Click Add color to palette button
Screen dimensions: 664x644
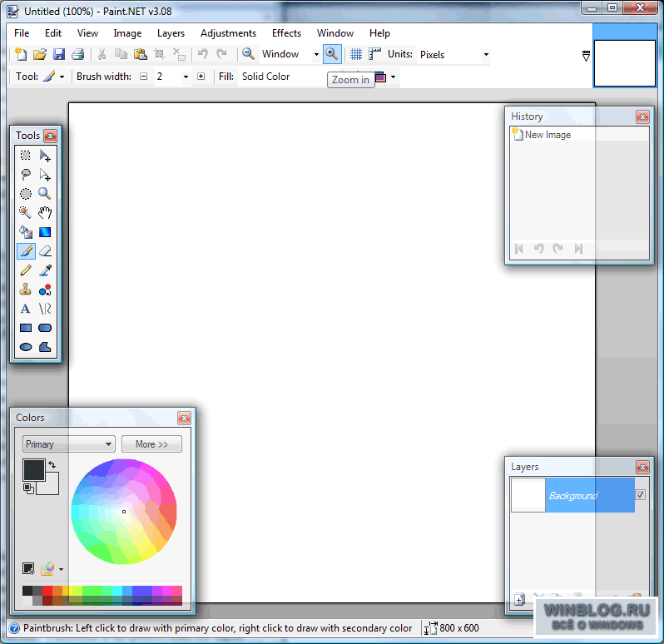coord(28,568)
